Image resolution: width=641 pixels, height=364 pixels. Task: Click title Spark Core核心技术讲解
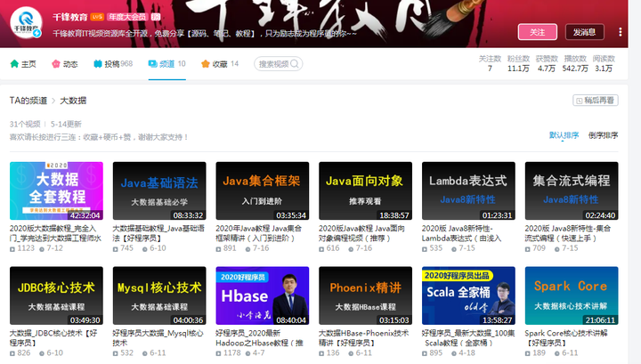(x=566, y=338)
